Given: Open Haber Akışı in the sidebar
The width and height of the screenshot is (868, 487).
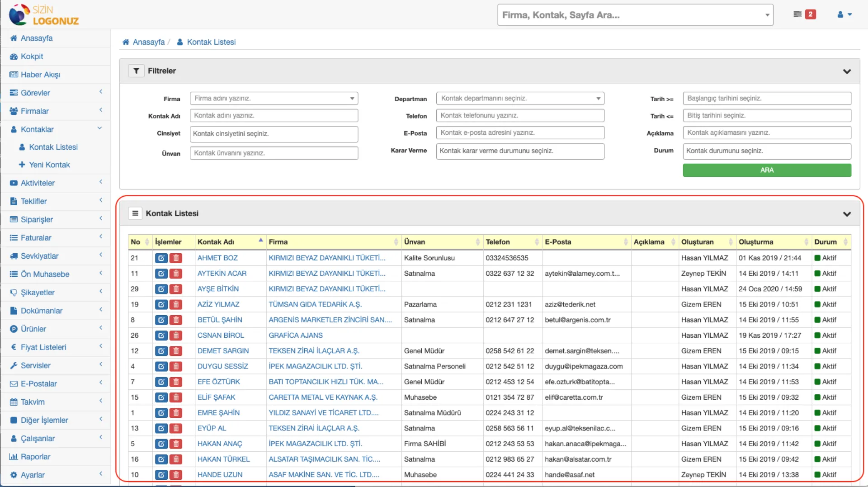Looking at the screenshot, I should point(56,75).
